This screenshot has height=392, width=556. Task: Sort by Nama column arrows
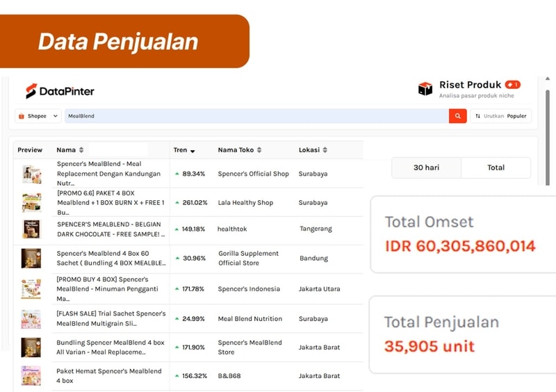81,150
